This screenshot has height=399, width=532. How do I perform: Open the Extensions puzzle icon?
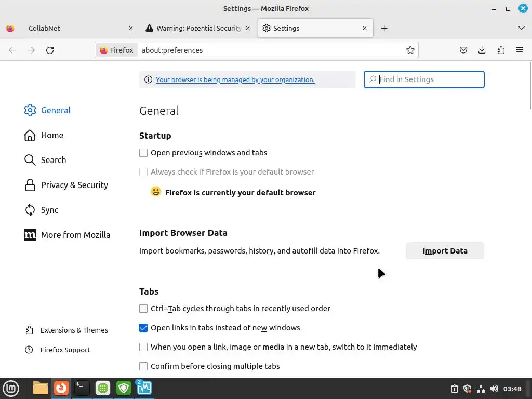click(501, 50)
